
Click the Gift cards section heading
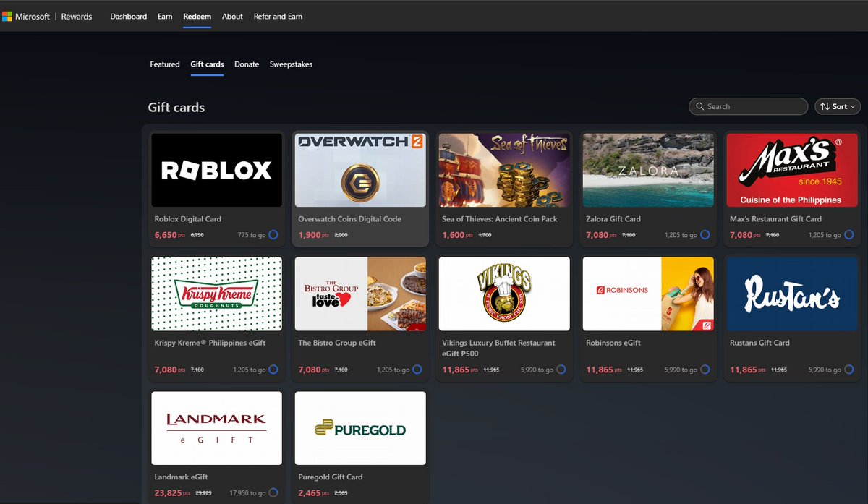tap(176, 108)
